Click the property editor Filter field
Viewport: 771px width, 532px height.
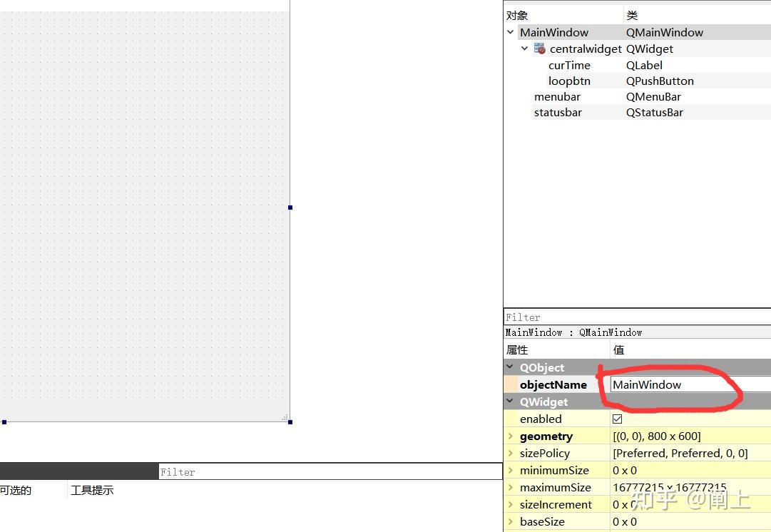(635, 317)
